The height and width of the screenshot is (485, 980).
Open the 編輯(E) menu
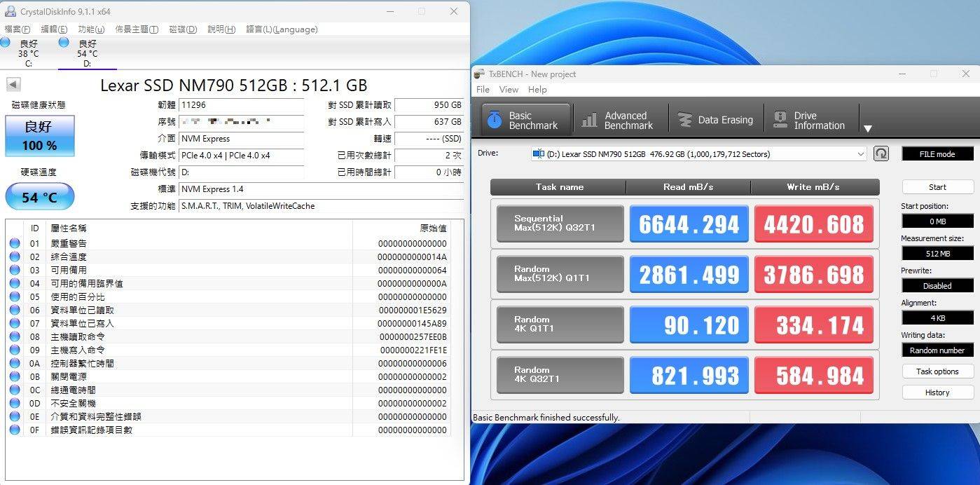54,29
